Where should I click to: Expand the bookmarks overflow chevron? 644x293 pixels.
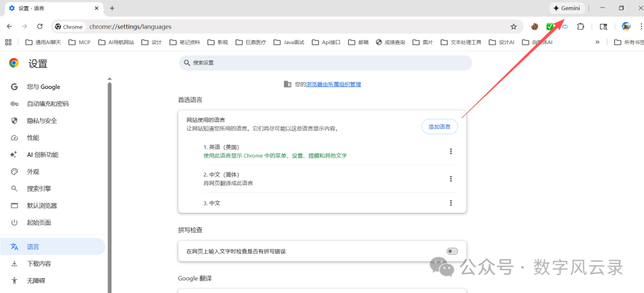click(597, 42)
